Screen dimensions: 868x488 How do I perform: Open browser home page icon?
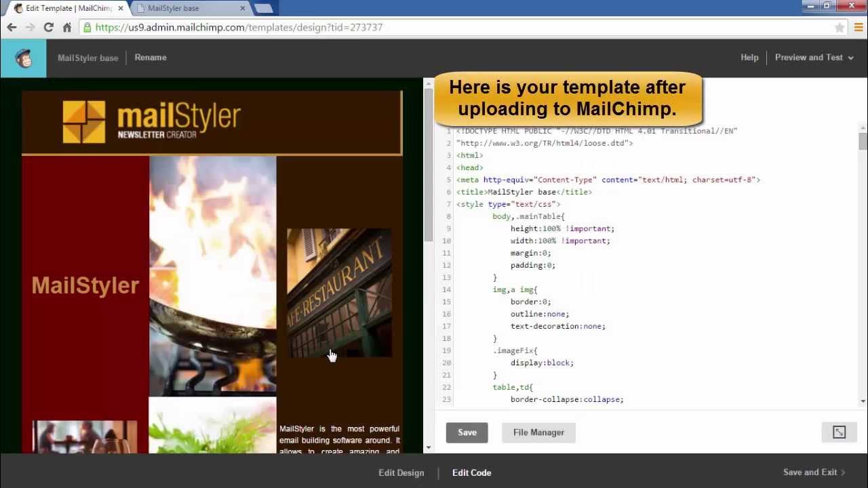tap(66, 28)
